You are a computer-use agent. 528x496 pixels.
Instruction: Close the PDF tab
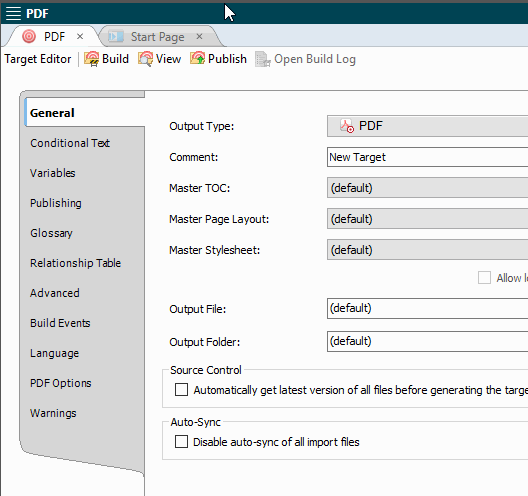80,36
